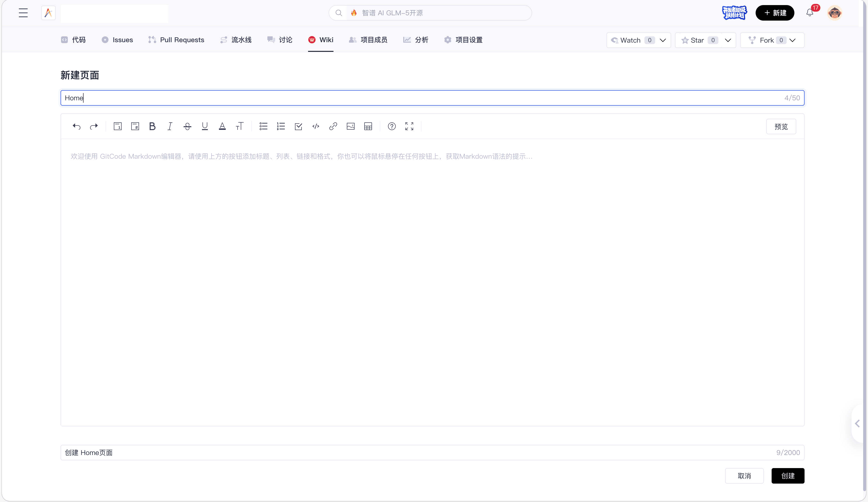This screenshot has height=502, width=868.
Task: Insert a code block
Action: (316, 126)
